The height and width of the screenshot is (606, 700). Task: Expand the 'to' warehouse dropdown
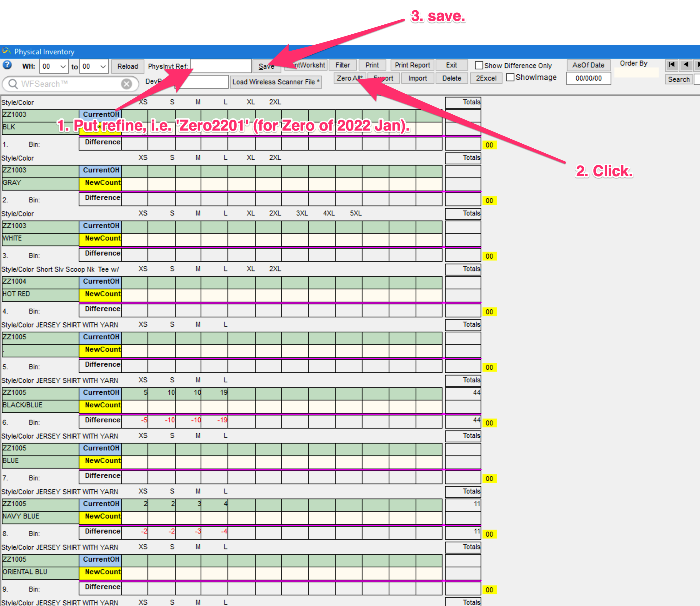tap(103, 67)
